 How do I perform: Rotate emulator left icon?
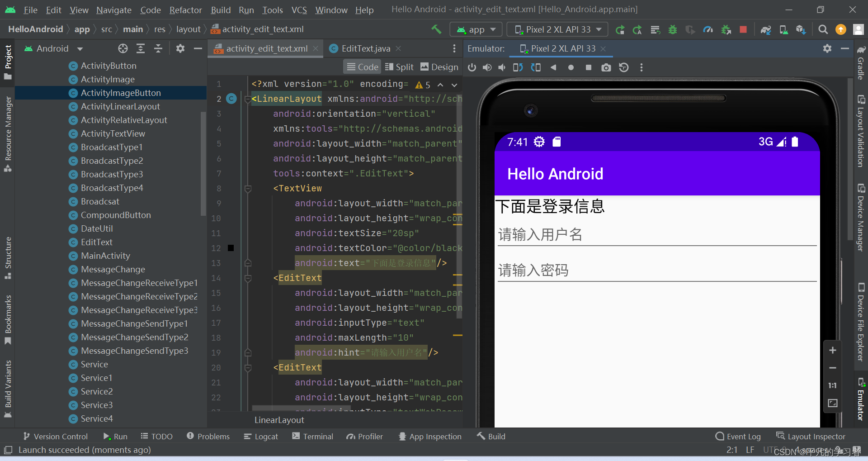click(x=518, y=67)
